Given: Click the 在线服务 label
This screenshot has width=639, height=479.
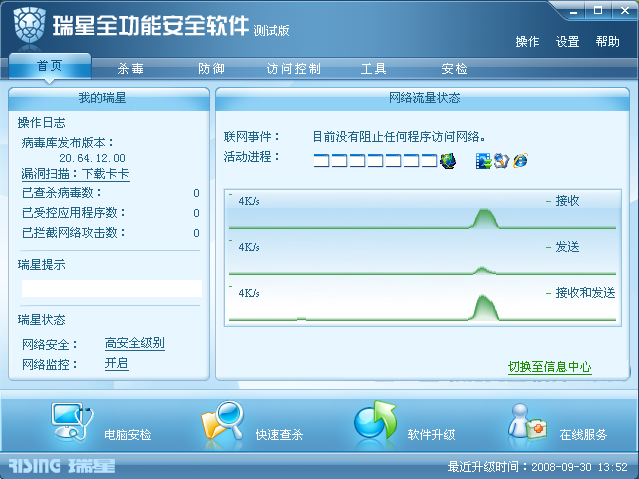Looking at the screenshot, I should 583,435.
